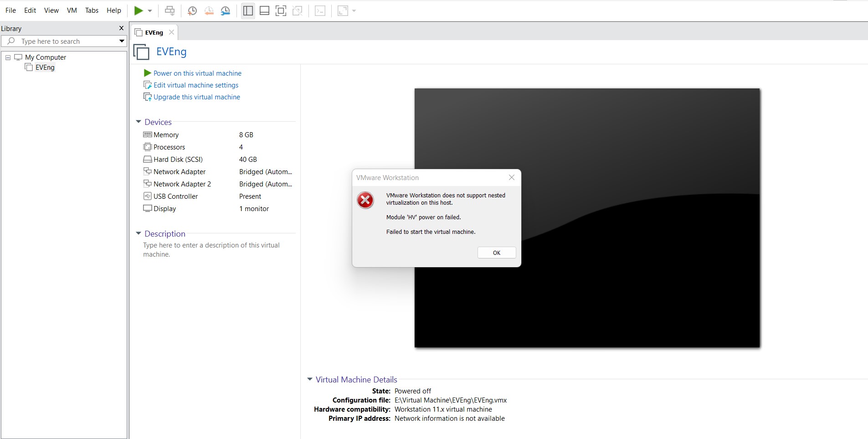Click Edit virtual machine settings link
Screen dimensions: 868x439
196,85
